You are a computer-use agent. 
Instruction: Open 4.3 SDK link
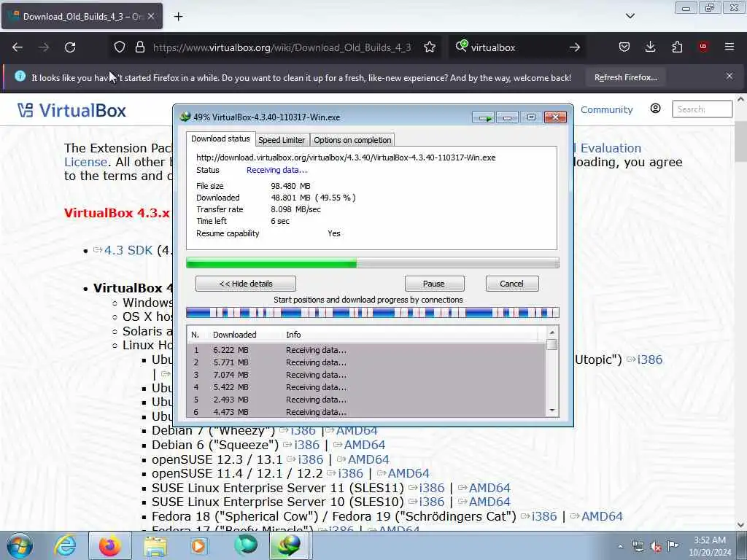[128, 251]
